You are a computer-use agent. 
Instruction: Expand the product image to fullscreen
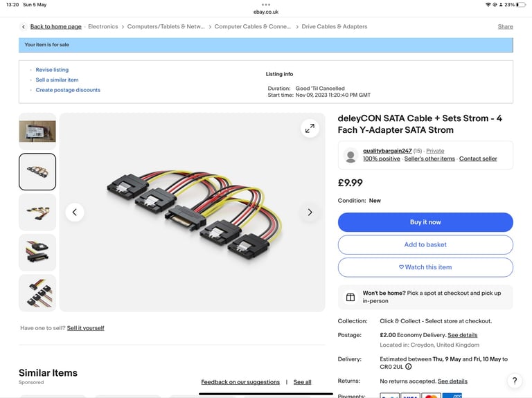(x=310, y=129)
